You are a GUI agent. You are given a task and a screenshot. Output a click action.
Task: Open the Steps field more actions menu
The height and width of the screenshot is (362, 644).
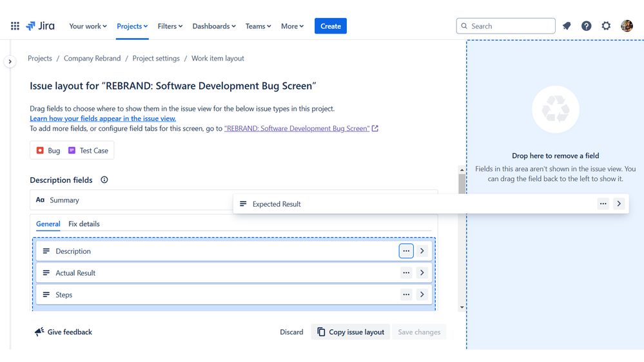point(406,295)
